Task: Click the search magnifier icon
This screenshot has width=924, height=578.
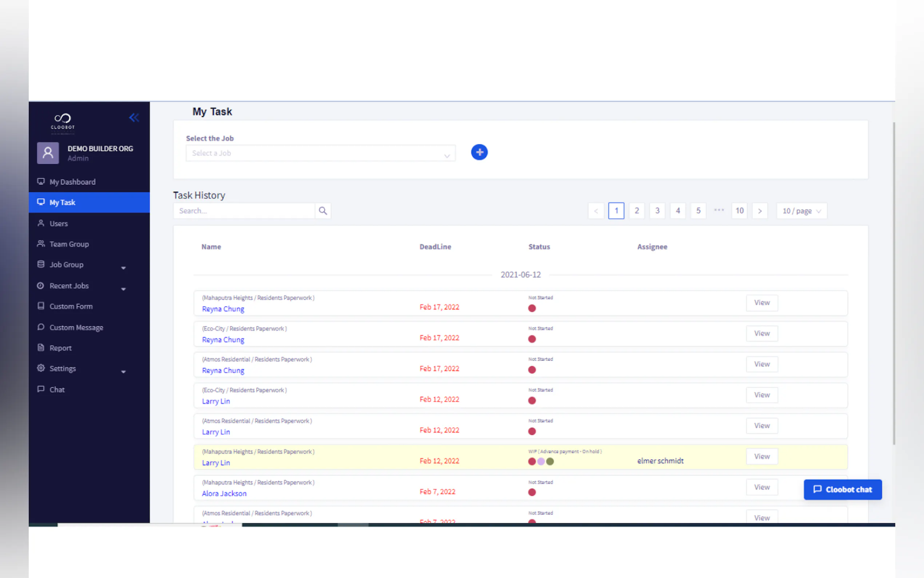Action: (323, 211)
